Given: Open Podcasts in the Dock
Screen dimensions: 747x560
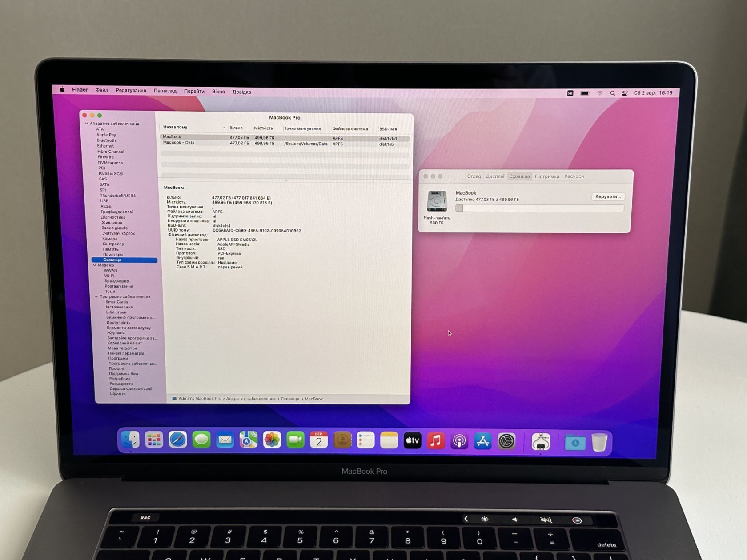Looking at the screenshot, I should point(459,441).
